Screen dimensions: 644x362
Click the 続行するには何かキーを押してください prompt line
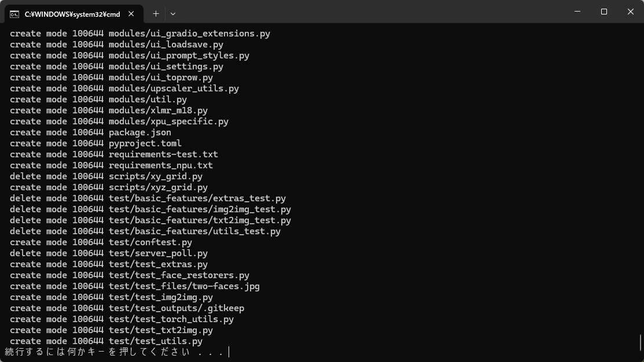click(x=114, y=352)
